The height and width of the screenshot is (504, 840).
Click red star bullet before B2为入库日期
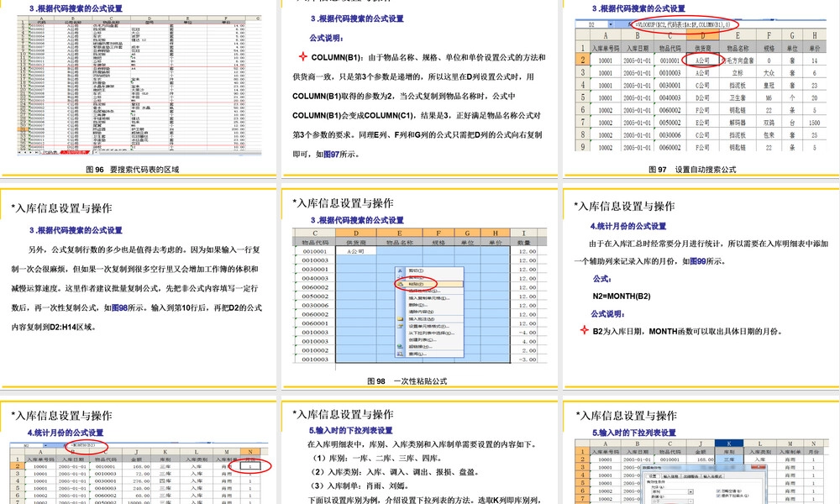[585, 330]
